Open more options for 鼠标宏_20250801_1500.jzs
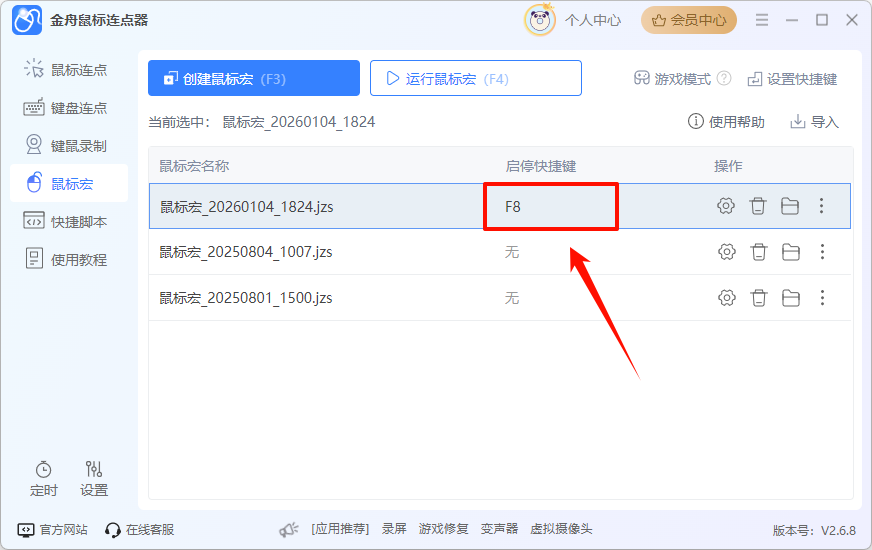872x550 pixels. [823, 298]
